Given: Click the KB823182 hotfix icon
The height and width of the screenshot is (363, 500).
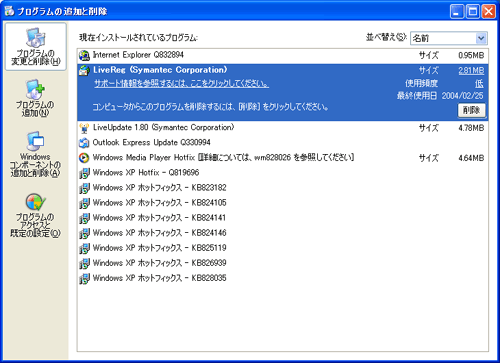Looking at the screenshot, I should (84, 188).
